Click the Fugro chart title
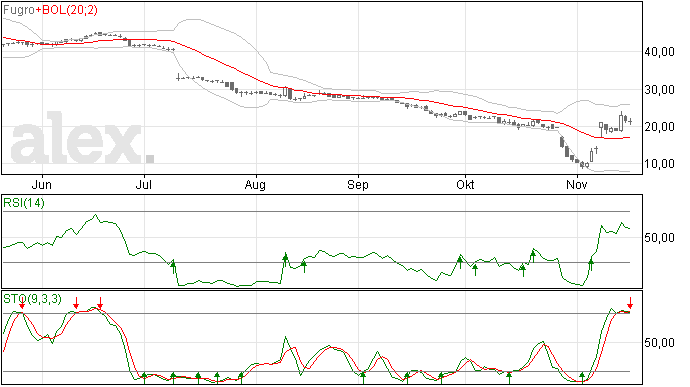This screenshot has height=387, width=690. (x=19, y=10)
